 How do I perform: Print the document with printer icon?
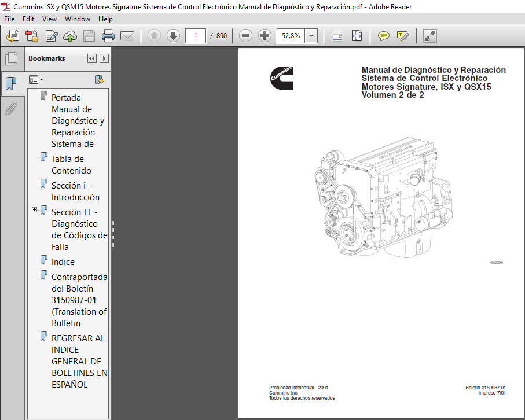click(108, 36)
